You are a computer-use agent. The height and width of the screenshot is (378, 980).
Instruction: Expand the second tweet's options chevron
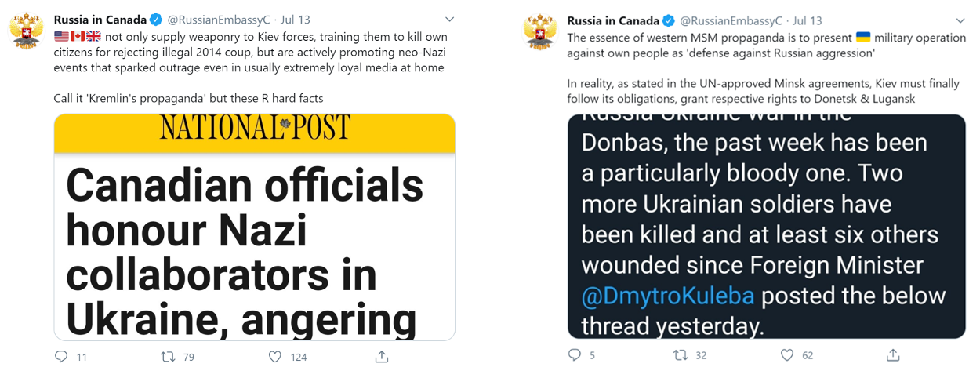(x=961, y=20)
